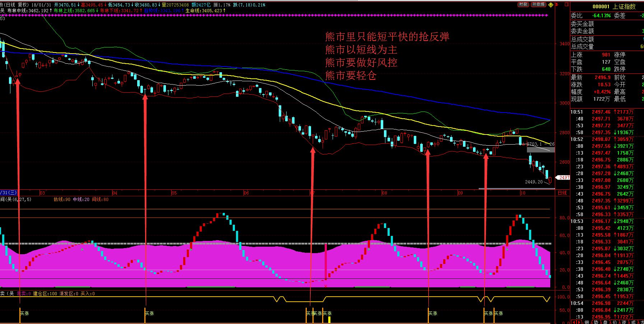Click the 中线:20 indicator label
Screen dimensions: 644x324
pos(81,199)
